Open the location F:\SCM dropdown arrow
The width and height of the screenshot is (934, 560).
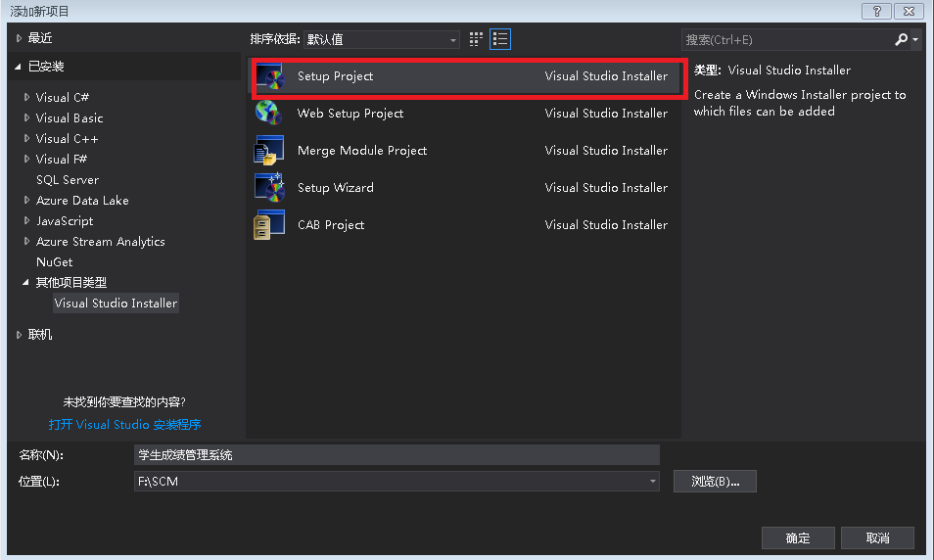(653, 482)
